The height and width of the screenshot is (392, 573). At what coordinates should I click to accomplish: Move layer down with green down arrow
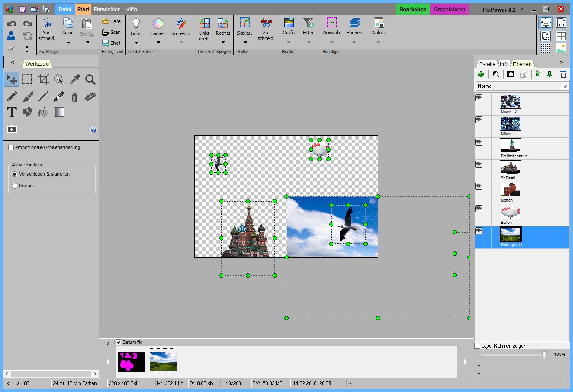click(549, 74)
